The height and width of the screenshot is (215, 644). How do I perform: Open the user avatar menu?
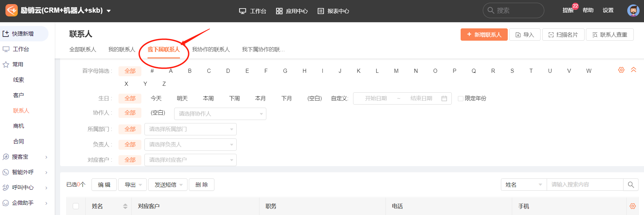tap(633, 10)
